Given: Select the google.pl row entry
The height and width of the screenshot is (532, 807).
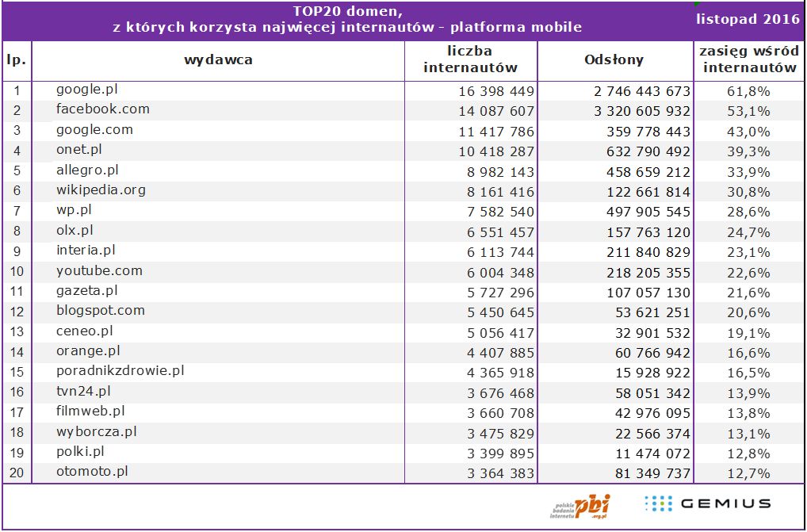Looking at the screenshot, I should 86,89.
